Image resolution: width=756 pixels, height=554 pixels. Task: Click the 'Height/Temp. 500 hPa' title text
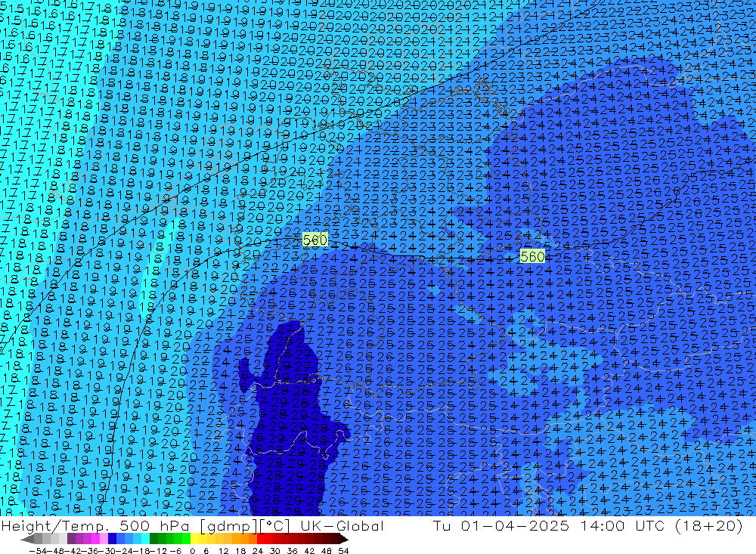tap(96, 525)
